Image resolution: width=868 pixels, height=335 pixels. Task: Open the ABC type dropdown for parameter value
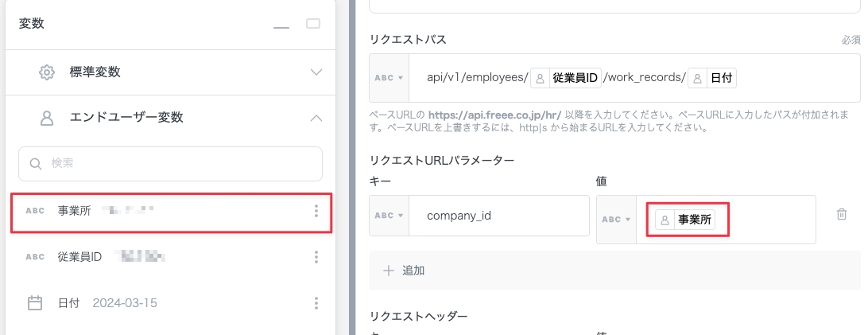pyautogui.click(x=616, y=220)
